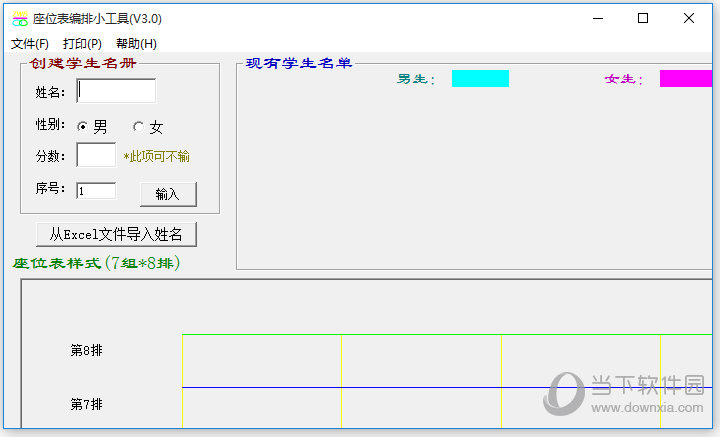Screen dimensions: 720x437
Task: Click the cyan 男生 color swatch
Action: point(480,78)
